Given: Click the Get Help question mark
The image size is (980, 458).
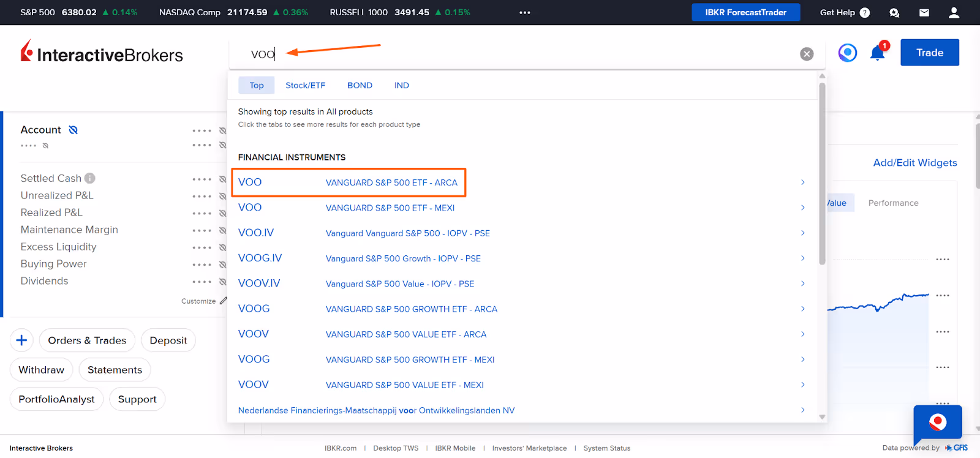Looking at the screenshot, I should pos(865,12).
